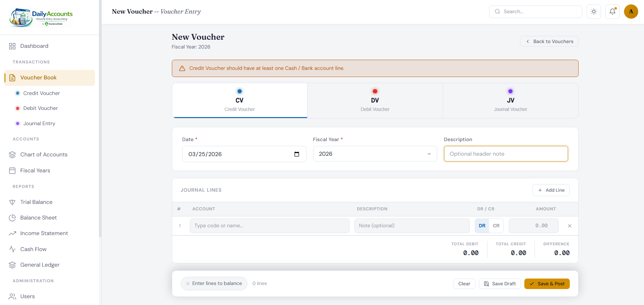The width and height of the screenshot is (644, 305).
Task: Open the notifications bell icon
Action: coord(612,12)
